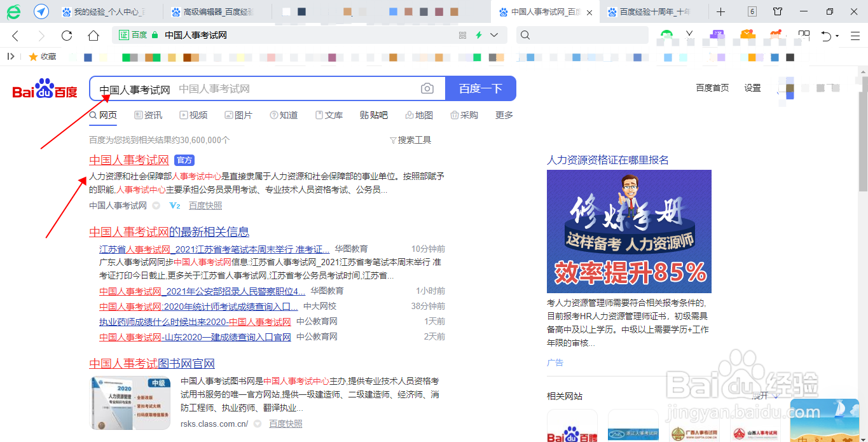This screenshot has height=442, width=868.
Task: Open the 山东2020一建成绩查询入口官网 link
Action: pyautogui.click(x=195, y=336)
